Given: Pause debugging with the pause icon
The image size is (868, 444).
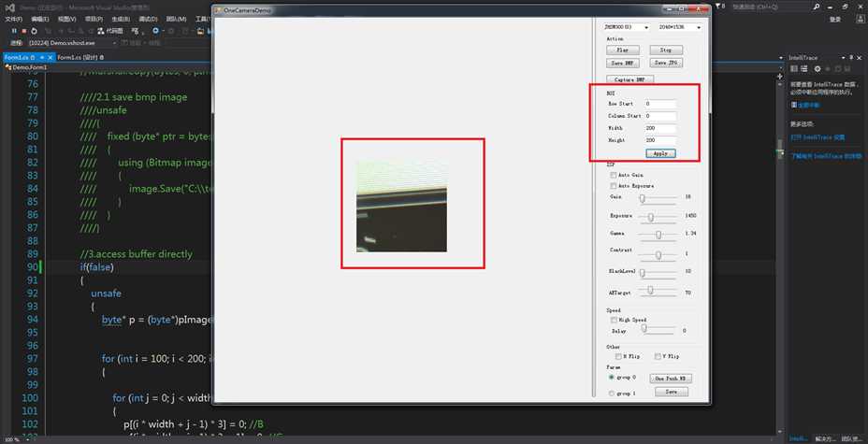Looking at the screenshot, I should 15,31.
